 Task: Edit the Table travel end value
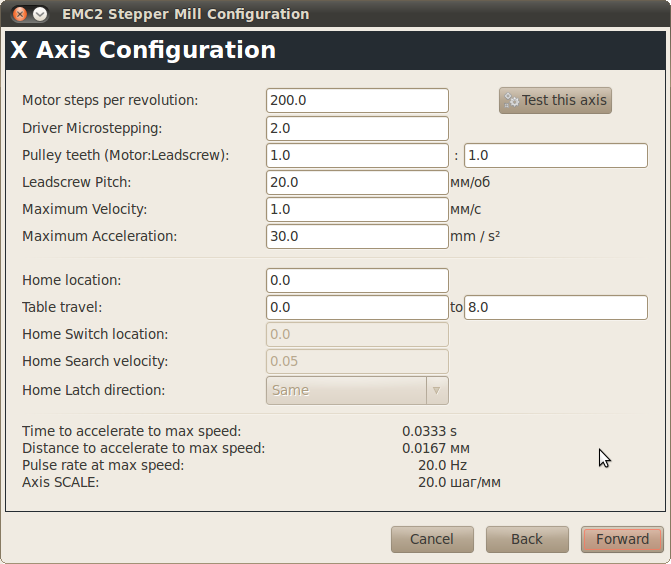click(x=556, y=307)
